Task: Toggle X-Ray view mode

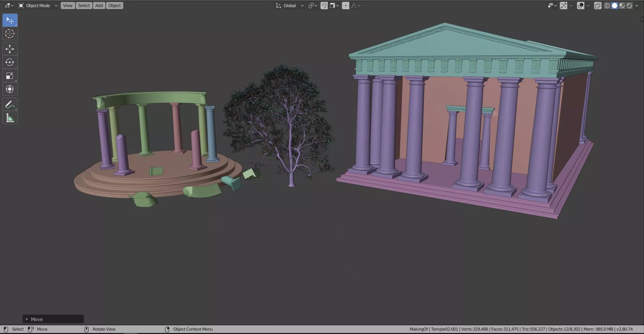Action: click(598, 6)
